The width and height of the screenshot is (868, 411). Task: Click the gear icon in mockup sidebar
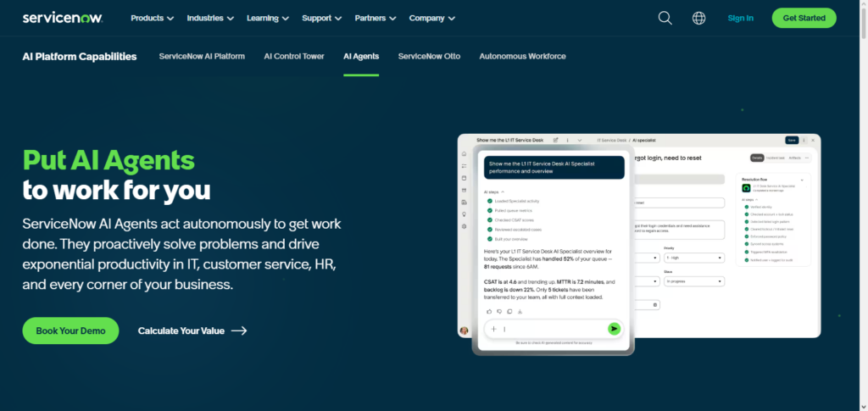tap(464, 226)
